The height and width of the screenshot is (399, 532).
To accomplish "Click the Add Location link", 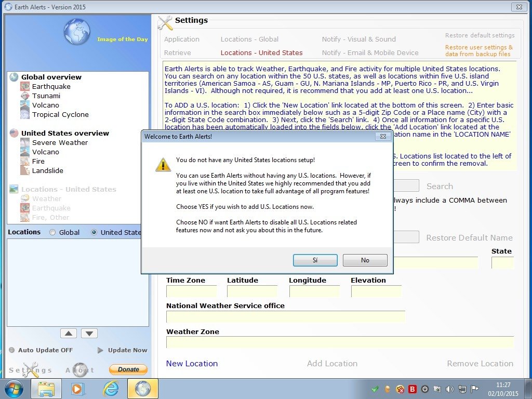I will pos(332,364).
